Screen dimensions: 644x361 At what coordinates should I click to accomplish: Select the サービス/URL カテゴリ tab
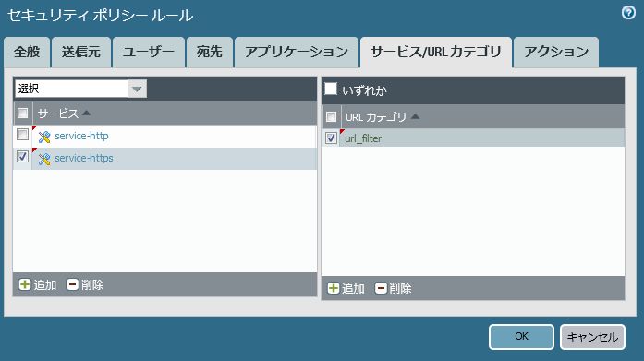tap(436, 52)
